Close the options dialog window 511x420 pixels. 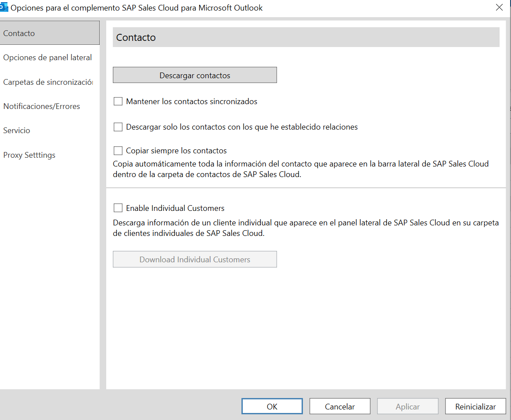pyautogui.click(x=499, y=7)
